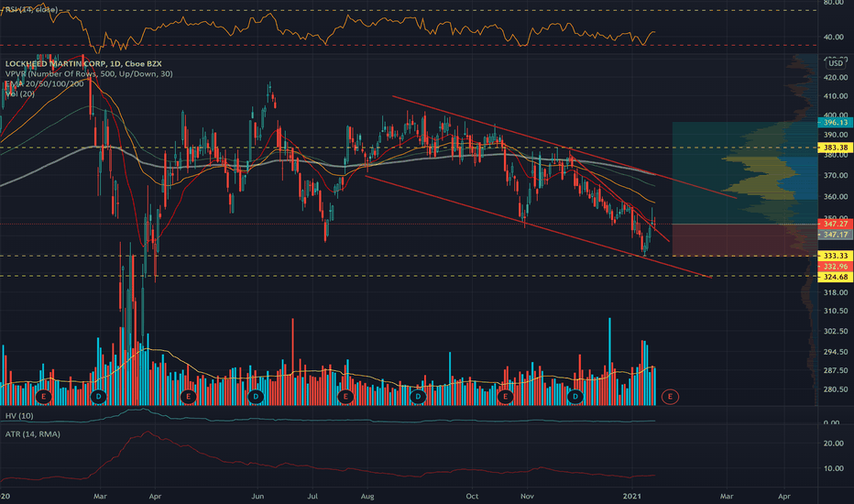
Task: Select the 347.27 red price label
Action: [836, 224]
